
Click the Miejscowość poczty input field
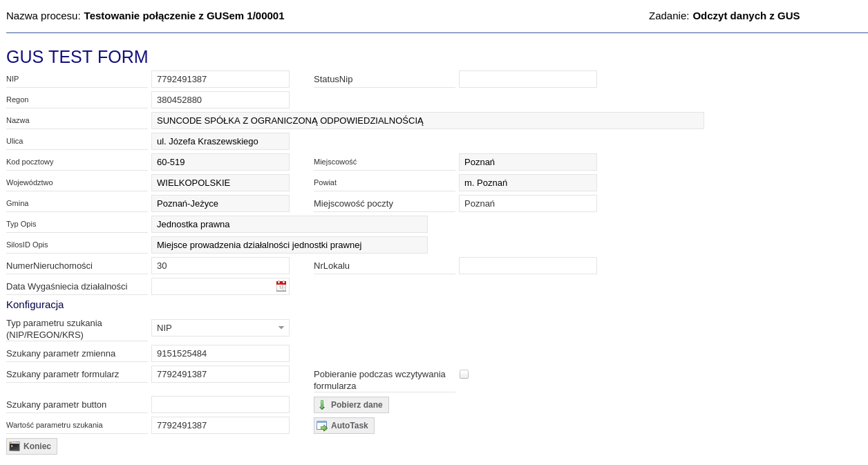(x=528, y=203)
